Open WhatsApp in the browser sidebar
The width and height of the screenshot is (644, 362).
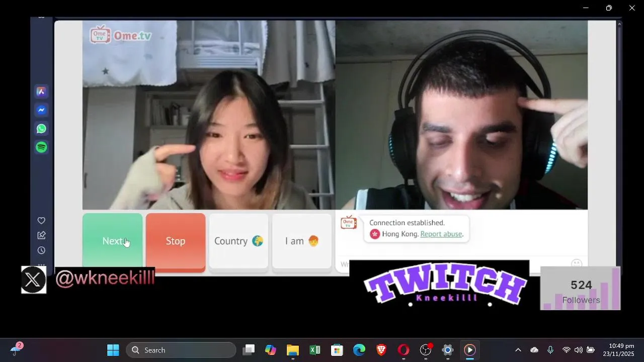pyautogui.click(x=41, y=129)
